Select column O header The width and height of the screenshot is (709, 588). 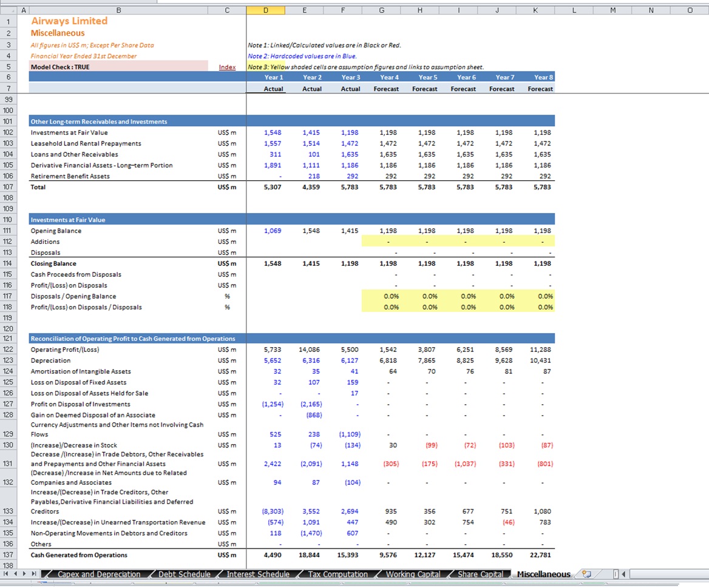[x=690, y=10]
